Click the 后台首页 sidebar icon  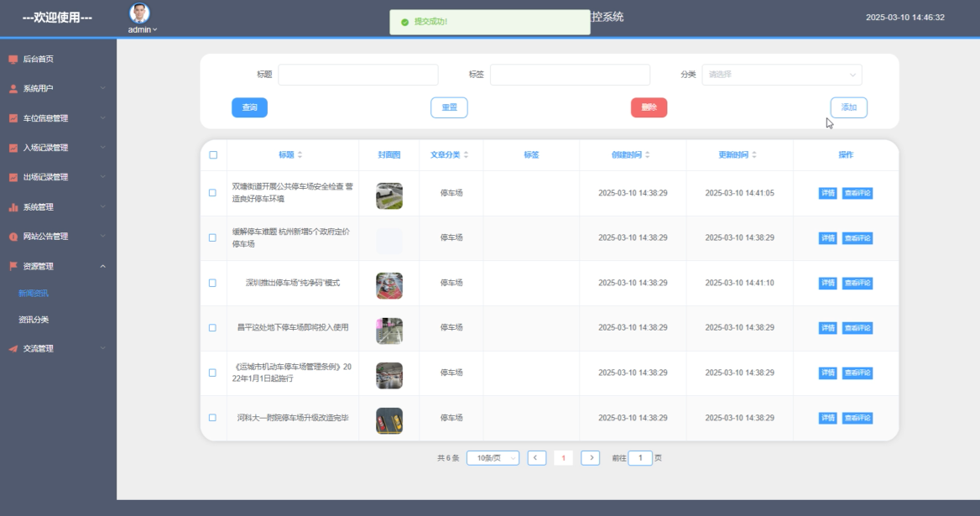(x=13, y=60)
